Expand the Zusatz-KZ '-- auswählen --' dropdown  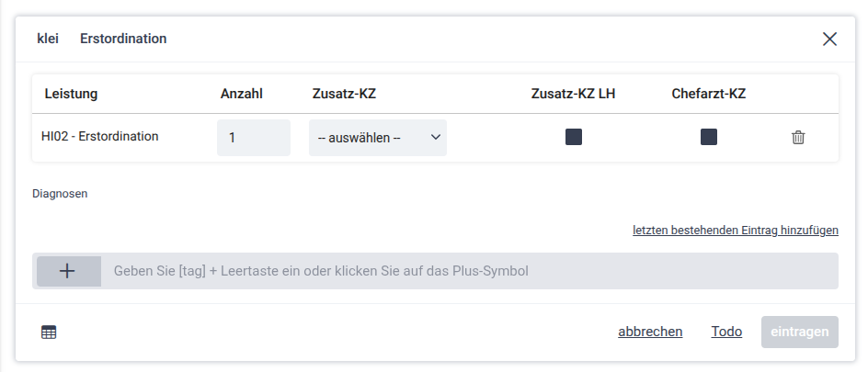point(378,138)
